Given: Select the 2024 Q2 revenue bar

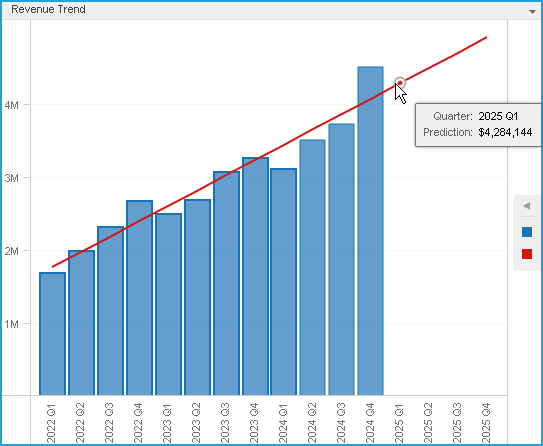Looking at the screenshot, I should pyautogui.click(x=312, y=267).
